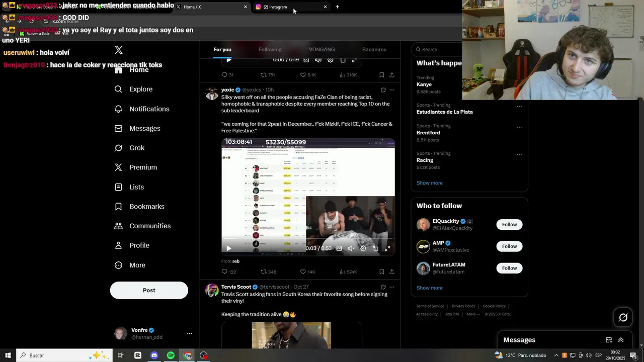This screenshot has width=644, height=362.
Task: Switch to the Instagram browser tab
Action: coord(291,7)
